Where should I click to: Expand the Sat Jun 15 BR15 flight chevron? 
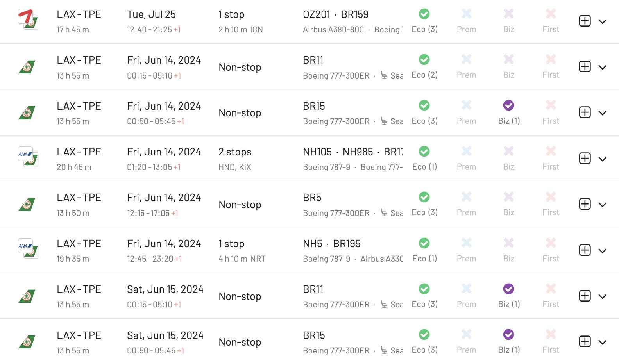pos(603,342)
